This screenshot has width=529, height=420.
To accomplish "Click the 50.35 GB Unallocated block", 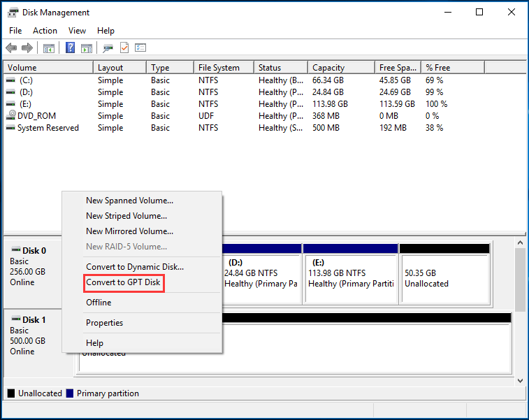I will pyautogui.click(x=444, y=273).
